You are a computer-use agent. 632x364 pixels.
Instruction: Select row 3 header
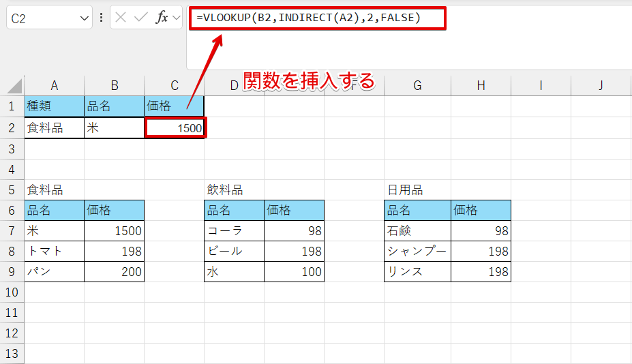coord(12,149)
